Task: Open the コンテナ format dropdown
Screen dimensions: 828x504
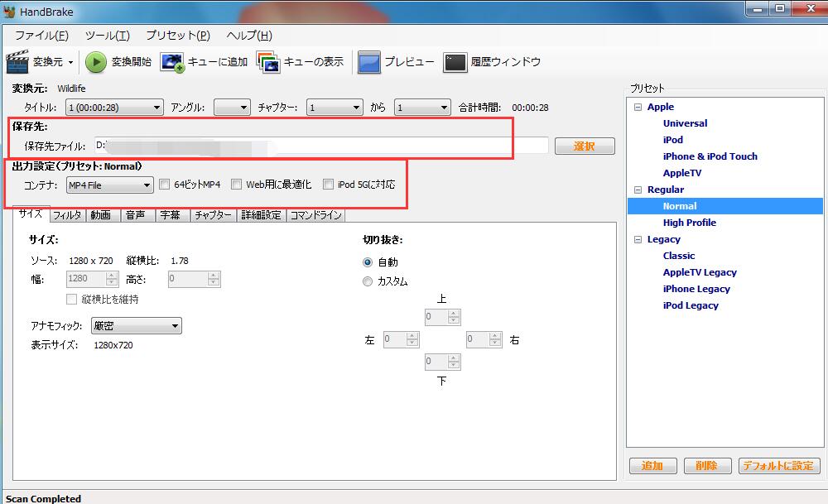Action: point(108,184)
